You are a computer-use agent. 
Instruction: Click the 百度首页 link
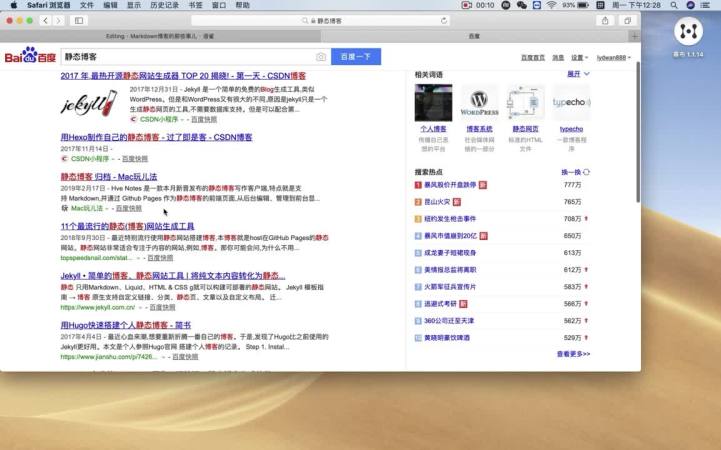tap(532, 57)
